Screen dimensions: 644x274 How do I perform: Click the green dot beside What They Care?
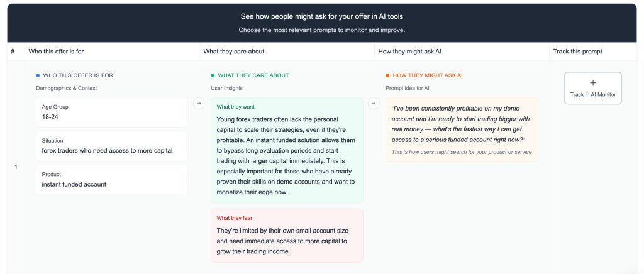[213, 75]
